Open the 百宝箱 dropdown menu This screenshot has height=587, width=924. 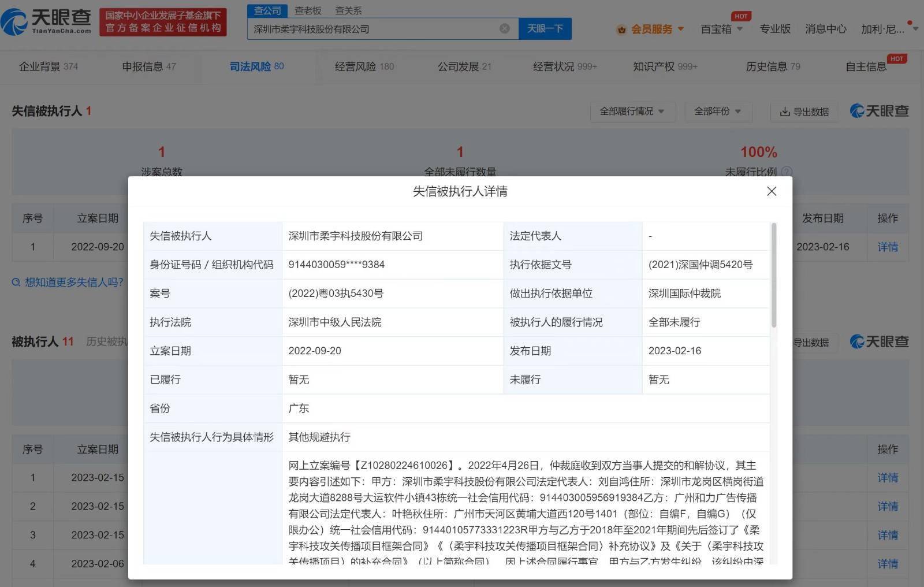[x=721, y=29]
